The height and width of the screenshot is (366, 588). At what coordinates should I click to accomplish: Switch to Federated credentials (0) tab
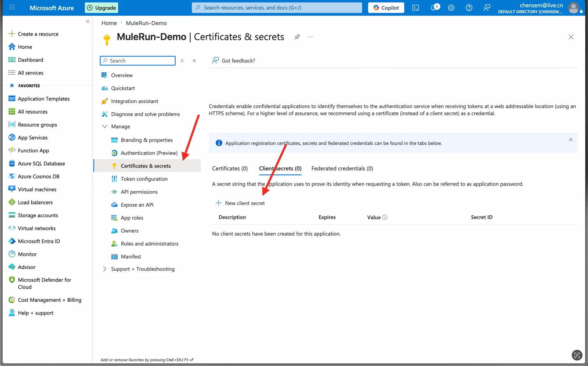coord(342,168)
